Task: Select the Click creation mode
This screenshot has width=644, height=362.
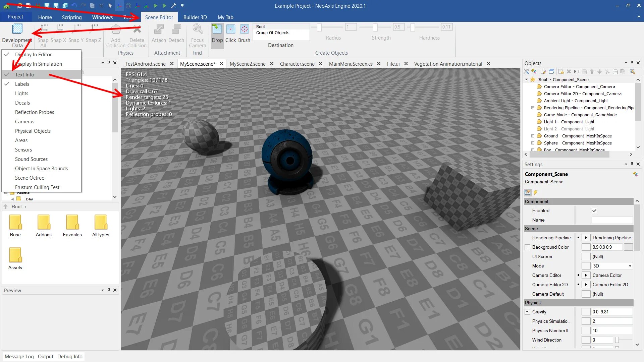Action: tap(230, 29)
